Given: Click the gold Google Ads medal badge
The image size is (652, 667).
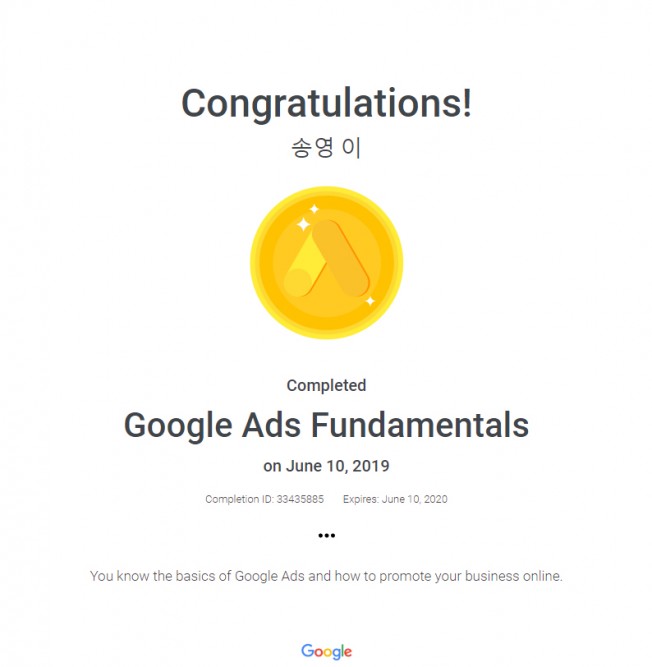Looking at the screenshot, I should click(x=326, y=262).
